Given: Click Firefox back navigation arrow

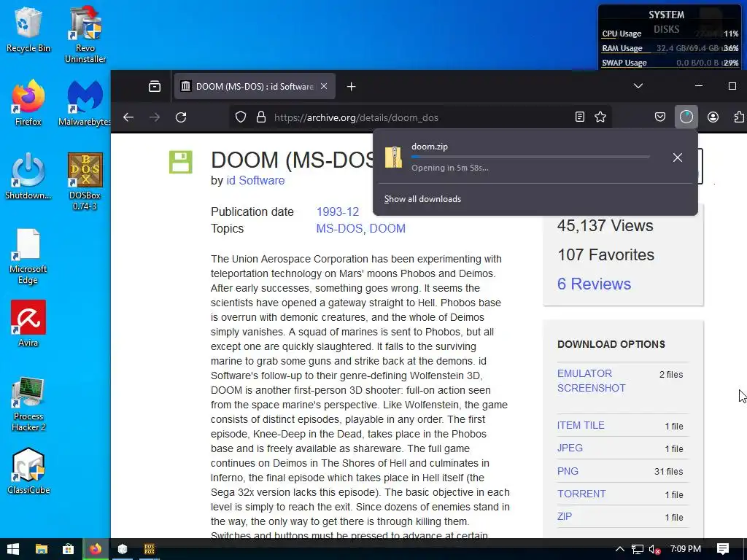Looking at the screenshot, I should click(128, 117).
